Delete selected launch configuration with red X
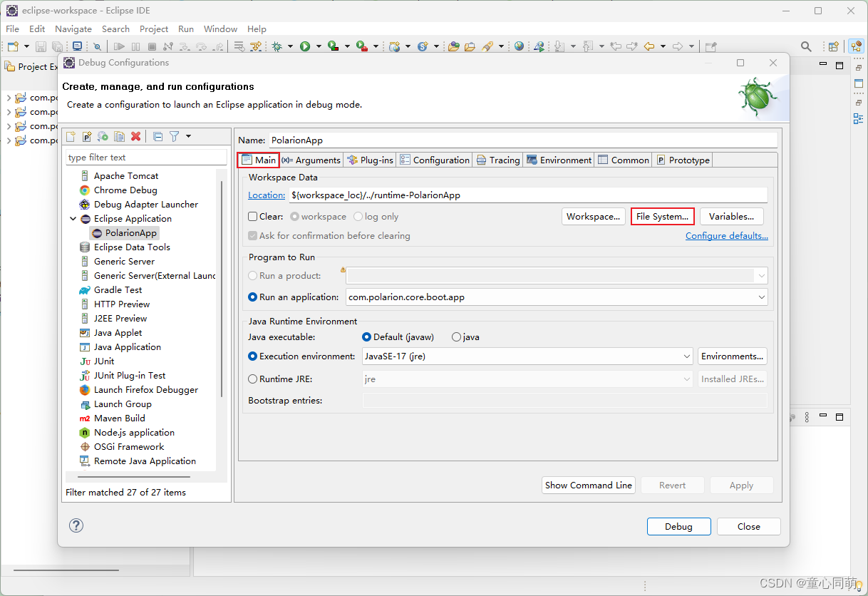 click(135, 136)
